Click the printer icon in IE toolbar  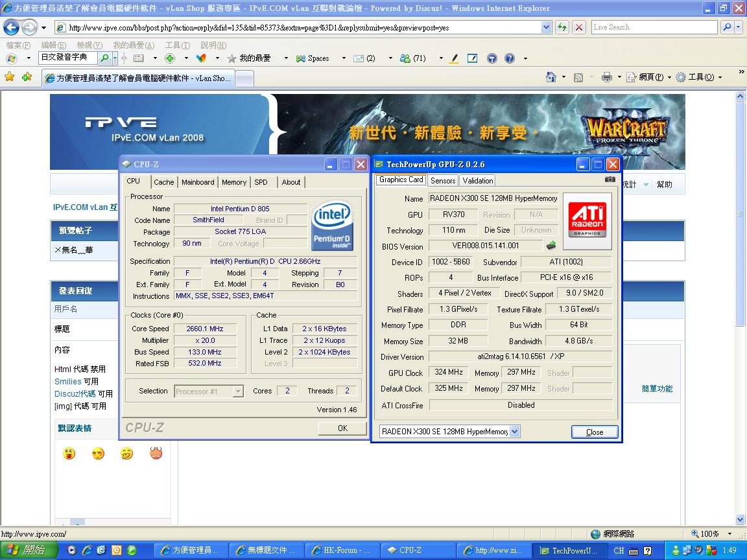pyautogui.click(x=606, y=77)
